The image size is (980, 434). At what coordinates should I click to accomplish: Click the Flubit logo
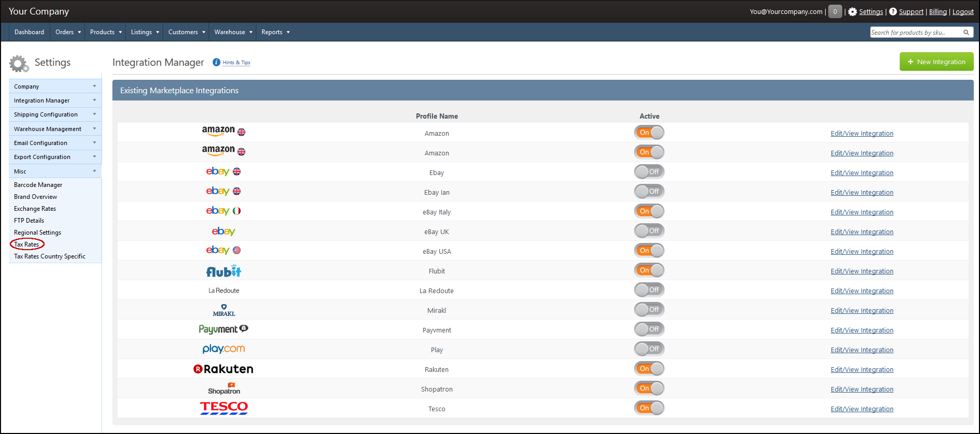(x=224, y=271)
